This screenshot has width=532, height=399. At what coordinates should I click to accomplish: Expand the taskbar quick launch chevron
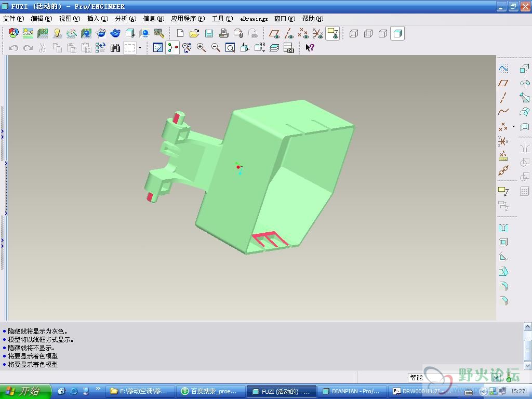[98, 389]
